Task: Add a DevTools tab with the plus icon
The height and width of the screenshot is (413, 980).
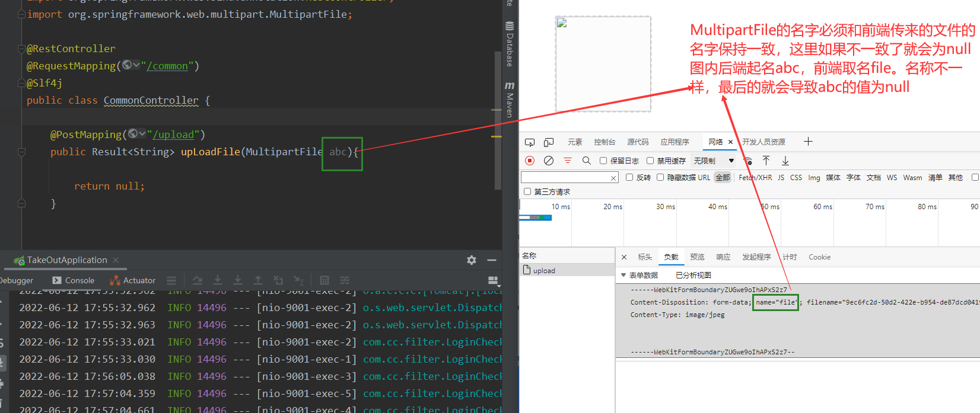Action: click(808, 142)
